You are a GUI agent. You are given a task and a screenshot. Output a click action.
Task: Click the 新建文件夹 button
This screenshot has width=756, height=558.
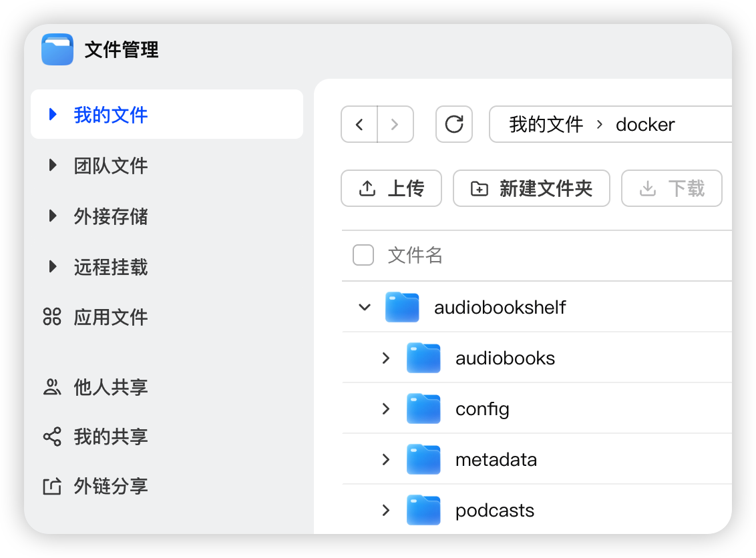click(x=532, y=189)
